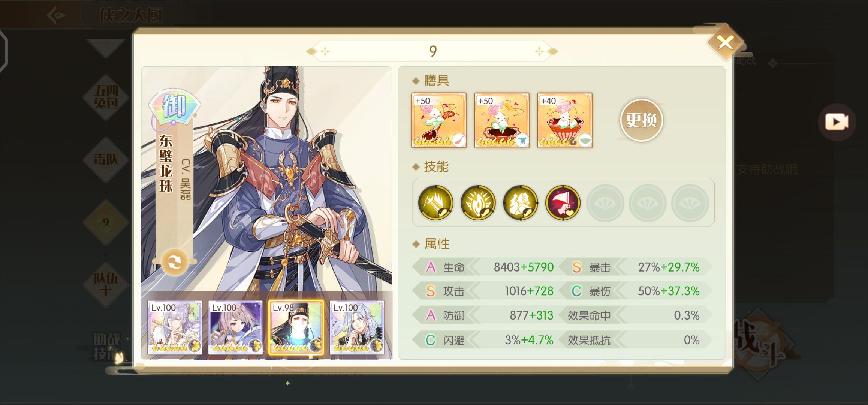Open the red flag skill icon
This screenshot has width=868, height=405.
[x=563, y=203]
